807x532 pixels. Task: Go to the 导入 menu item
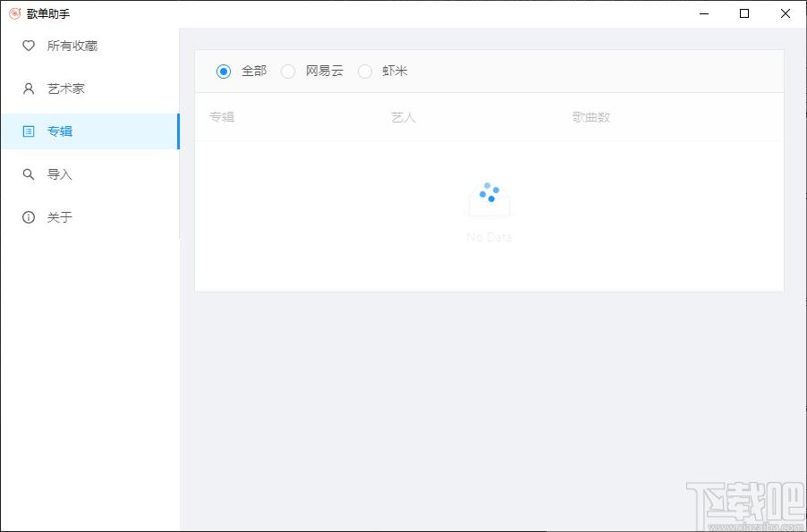point(89,174)
